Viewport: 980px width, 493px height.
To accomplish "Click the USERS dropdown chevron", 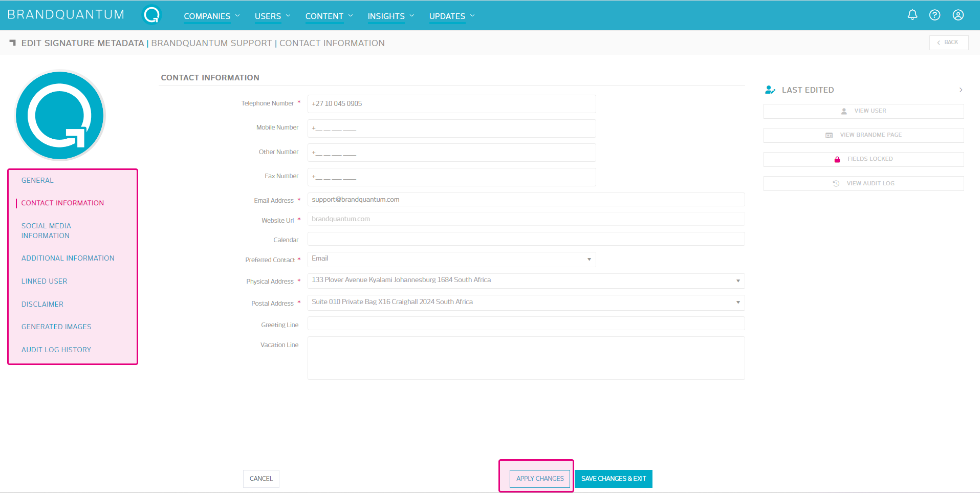I will [x=288, y=16].
